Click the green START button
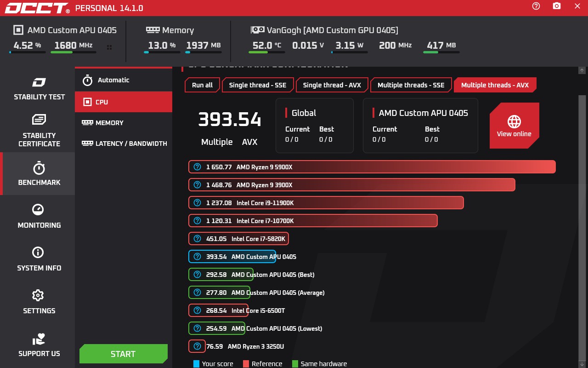This screenshot has width=588, height=368. tap(124, 354)
